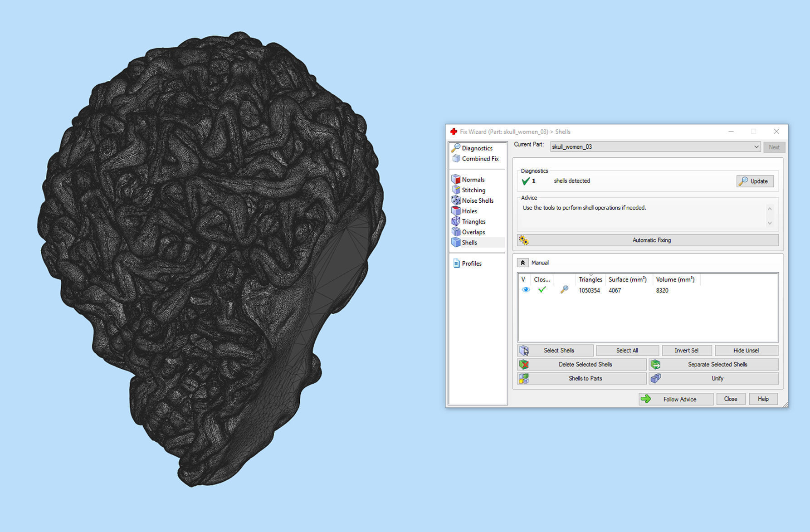This screenshot has height=532, width=810.
Task: Collapse the Manual section
Action: (x=522, y=263)
